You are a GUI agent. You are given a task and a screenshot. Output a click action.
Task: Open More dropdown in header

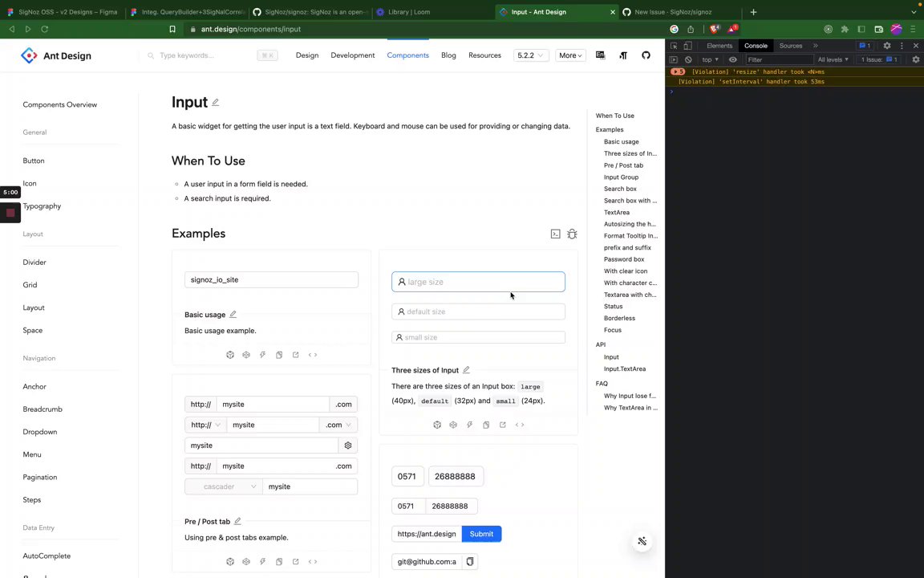click(x=570, y=55)
